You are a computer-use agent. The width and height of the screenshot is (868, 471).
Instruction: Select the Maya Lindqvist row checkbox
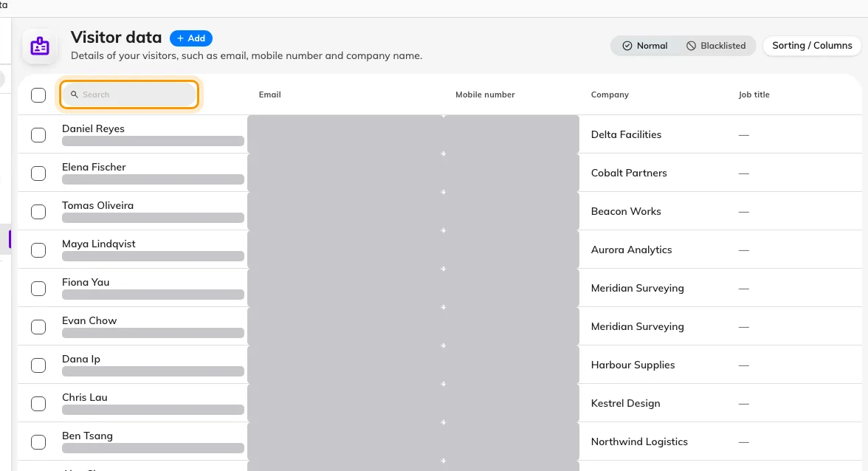[38, 250]
